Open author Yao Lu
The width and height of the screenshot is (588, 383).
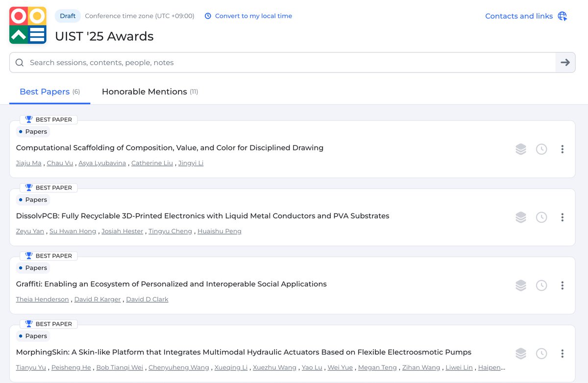tap(312, 367)
